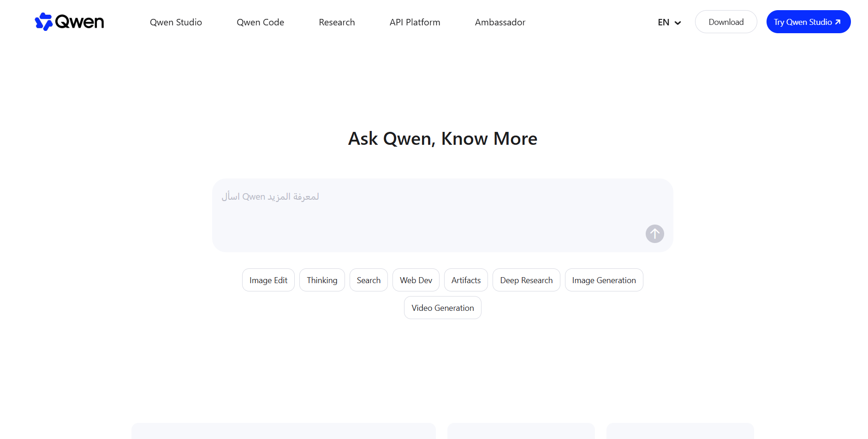Select the Web Dev chip
Viewport: 868px width, 439px height.
pos(416,280)
